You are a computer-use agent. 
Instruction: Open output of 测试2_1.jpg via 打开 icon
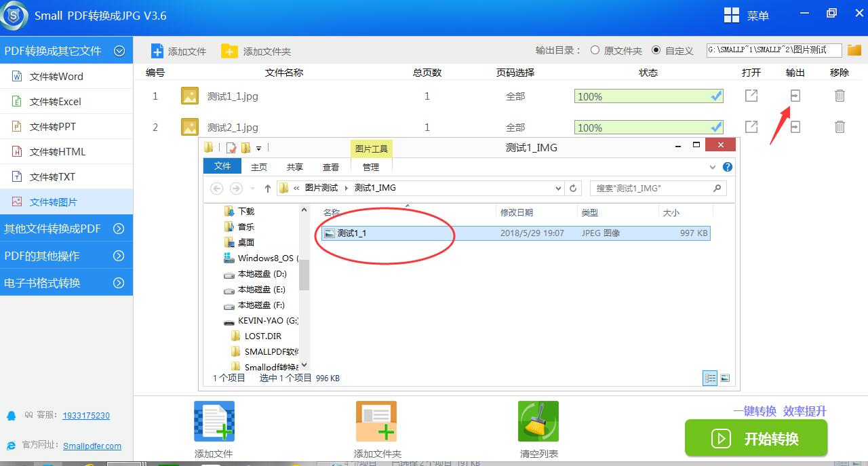(751, 126)
